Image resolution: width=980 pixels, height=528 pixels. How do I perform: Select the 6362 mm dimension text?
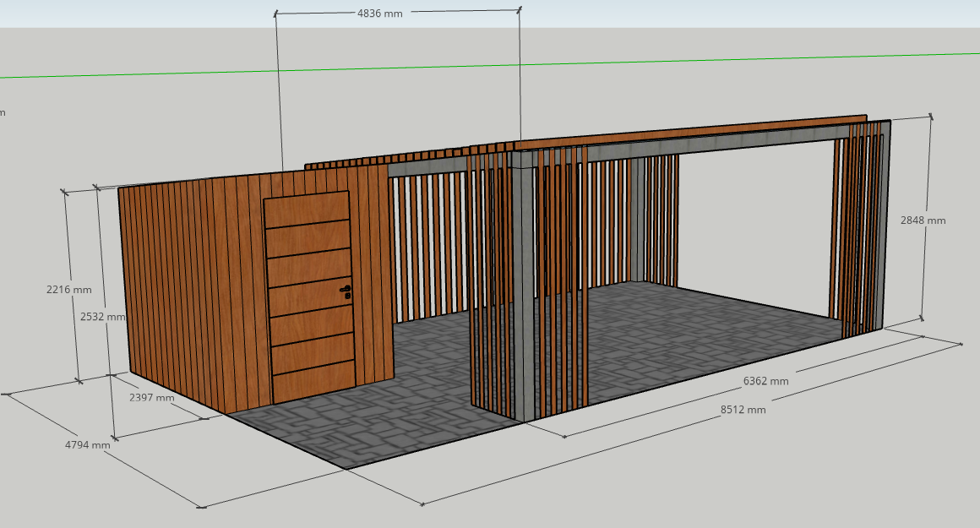[x=765, y=381]
